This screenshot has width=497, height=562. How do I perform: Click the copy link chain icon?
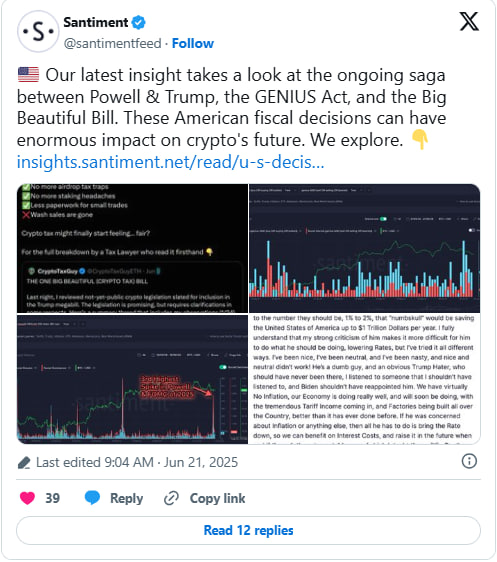[171, 499]
